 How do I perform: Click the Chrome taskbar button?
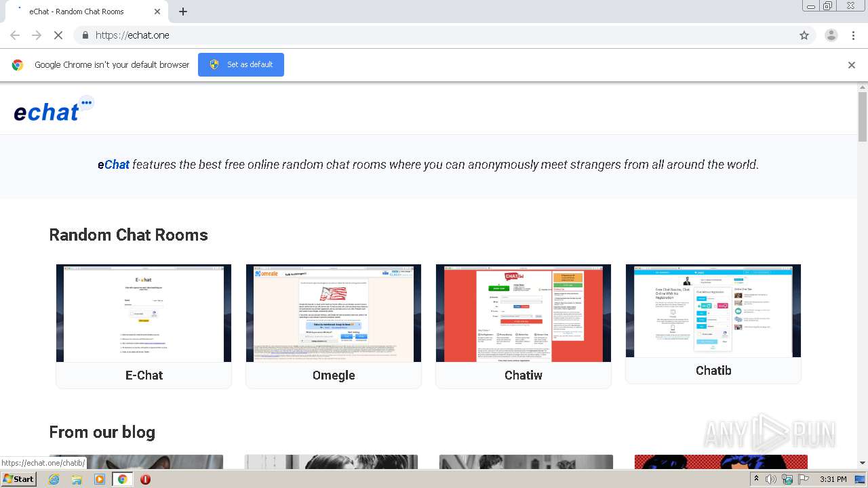(x=123, y=479)
